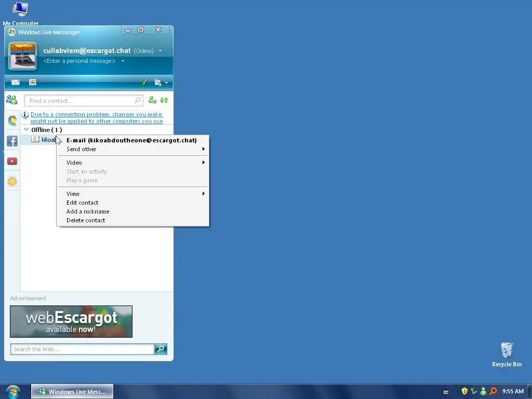Open the Video submenu
Viewport: 532px width, 399px height.
(132, 163)
